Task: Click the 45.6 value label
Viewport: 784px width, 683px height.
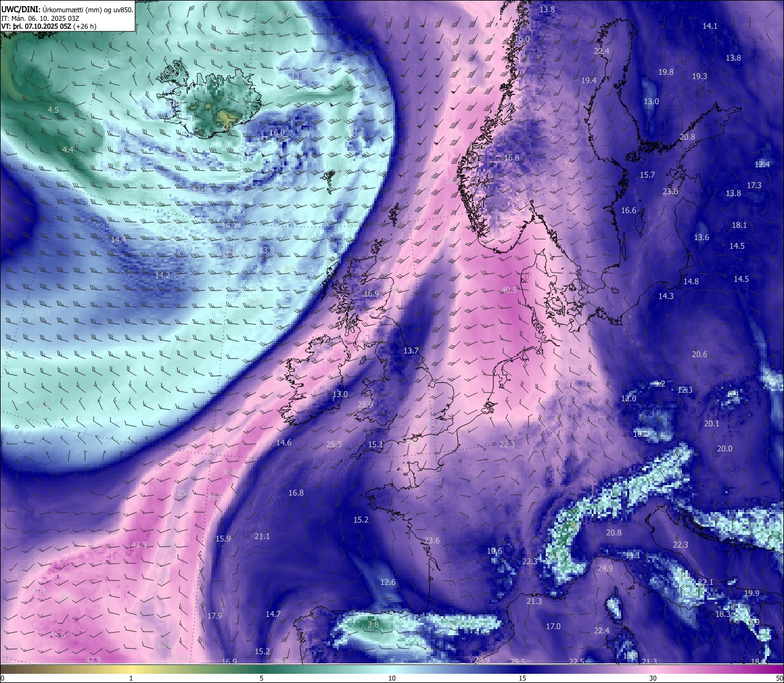Action: point(58,635)
